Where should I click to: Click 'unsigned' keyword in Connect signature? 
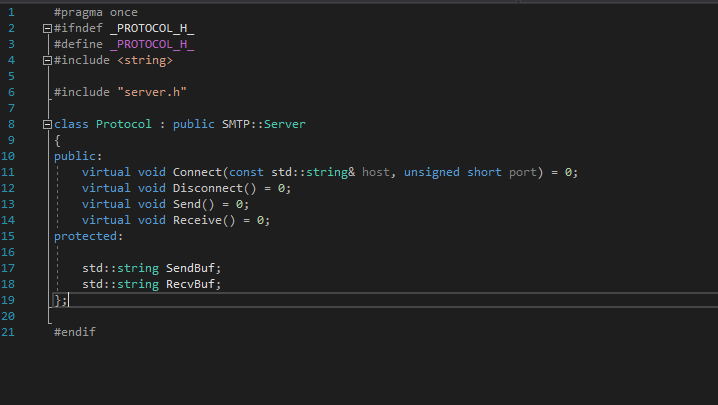[431, 172]
